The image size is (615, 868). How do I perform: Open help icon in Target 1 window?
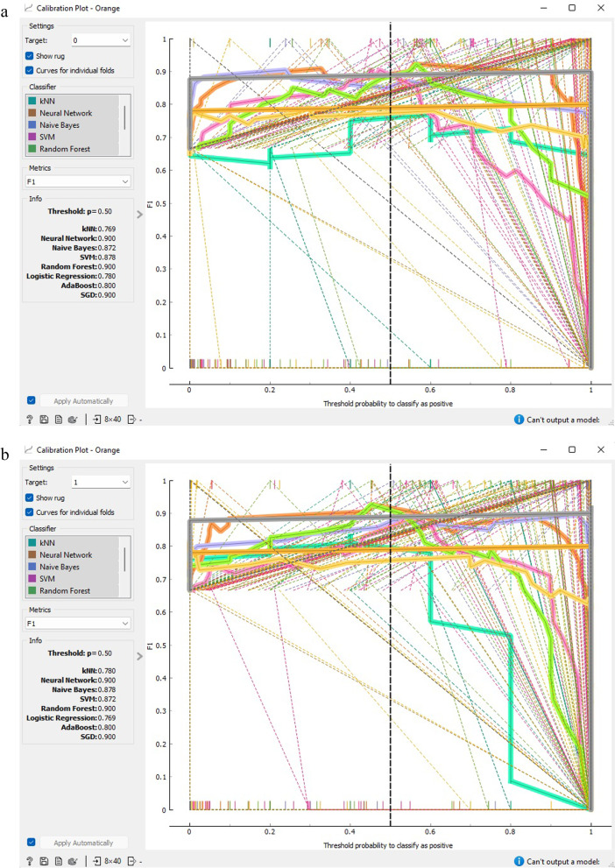click(30, 861)
